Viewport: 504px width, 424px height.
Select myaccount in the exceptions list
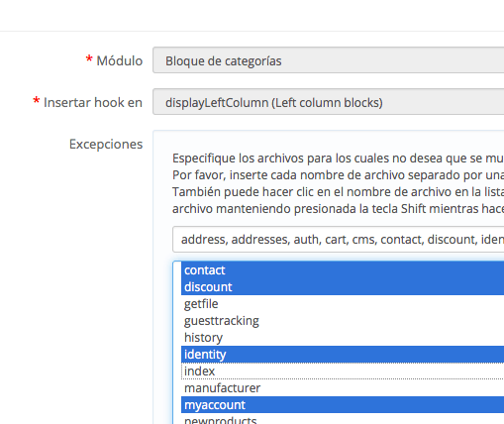point(343,405)
